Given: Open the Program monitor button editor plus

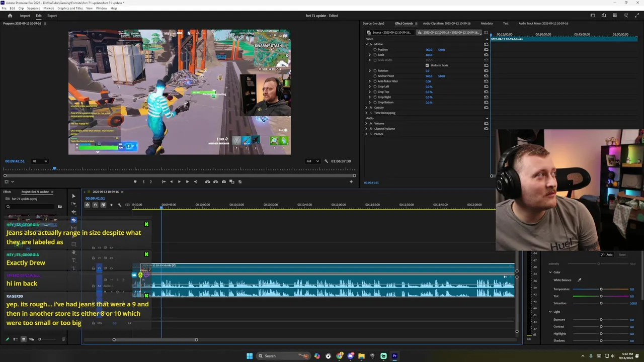Looking at the screenshot, I should 351,182.
